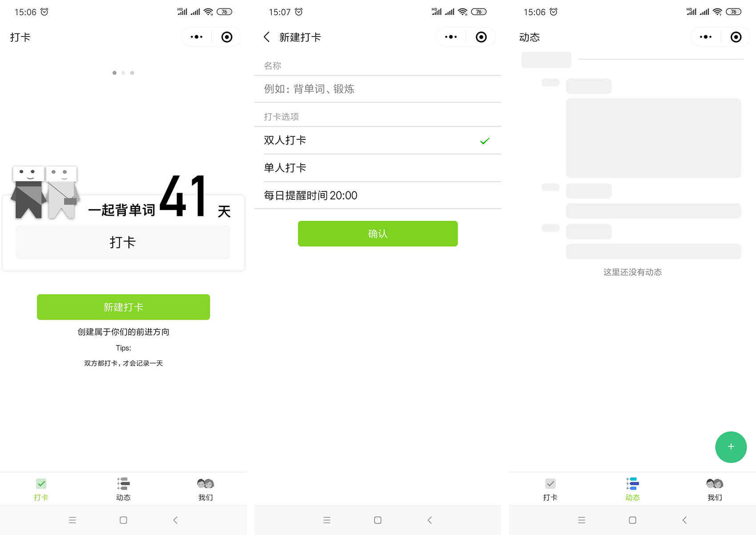756x535 pixels.
Task: Tap the back arrow on 新建打卡 page
Action: click(x=266, y=37)
